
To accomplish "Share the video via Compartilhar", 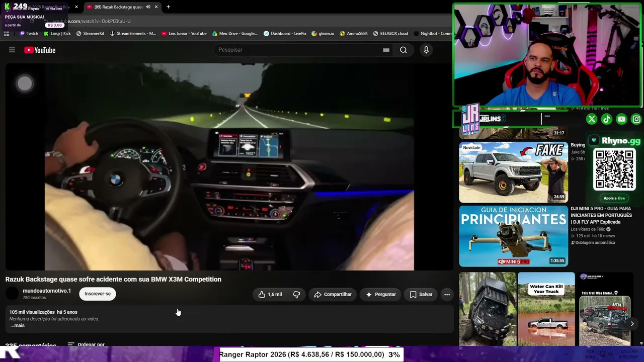I will pyautogui.click(x=333, y=295).
